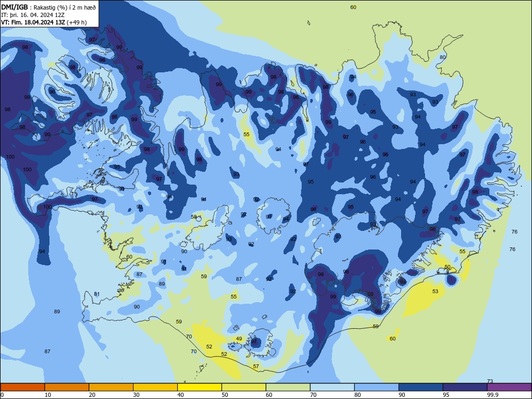Click the '99.9' legend tick label
Screen dimensions: 532x399
coord(493,395)
